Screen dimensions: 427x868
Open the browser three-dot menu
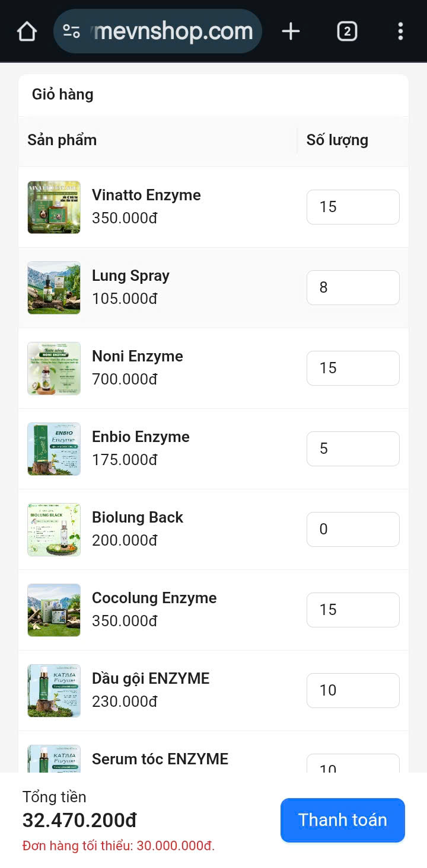pos(401,31)
